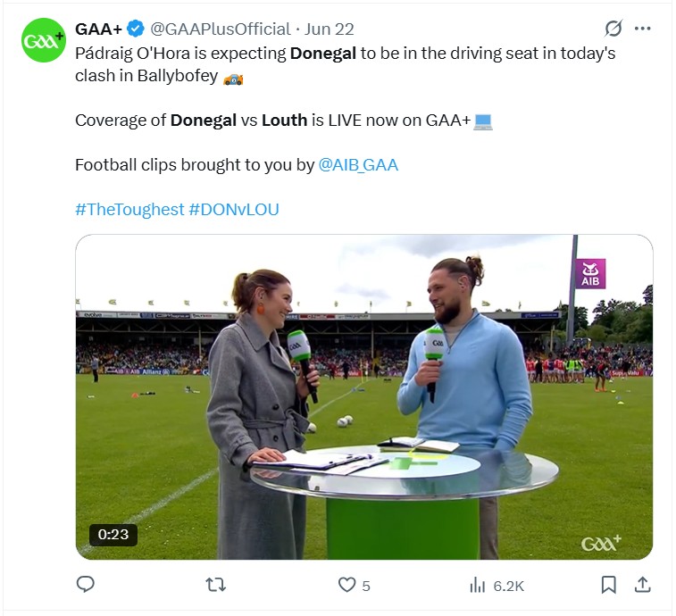Bookmark this tweet

608,585
